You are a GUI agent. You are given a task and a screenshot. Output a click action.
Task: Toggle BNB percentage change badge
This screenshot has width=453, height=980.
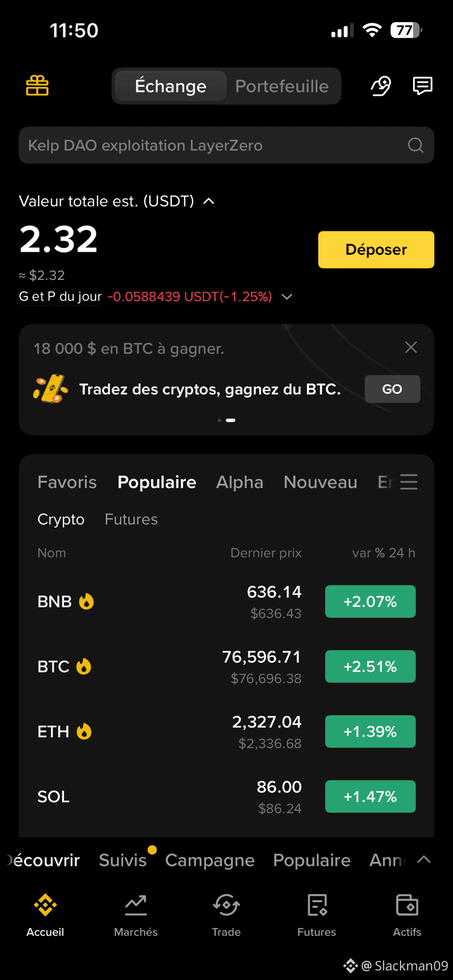tap(370, 602)
